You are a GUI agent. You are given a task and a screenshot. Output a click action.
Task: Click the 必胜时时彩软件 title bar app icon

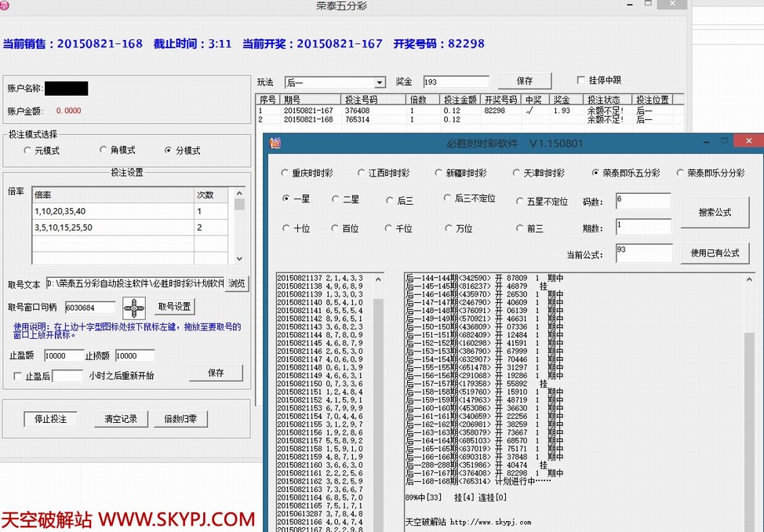point(275,143)
